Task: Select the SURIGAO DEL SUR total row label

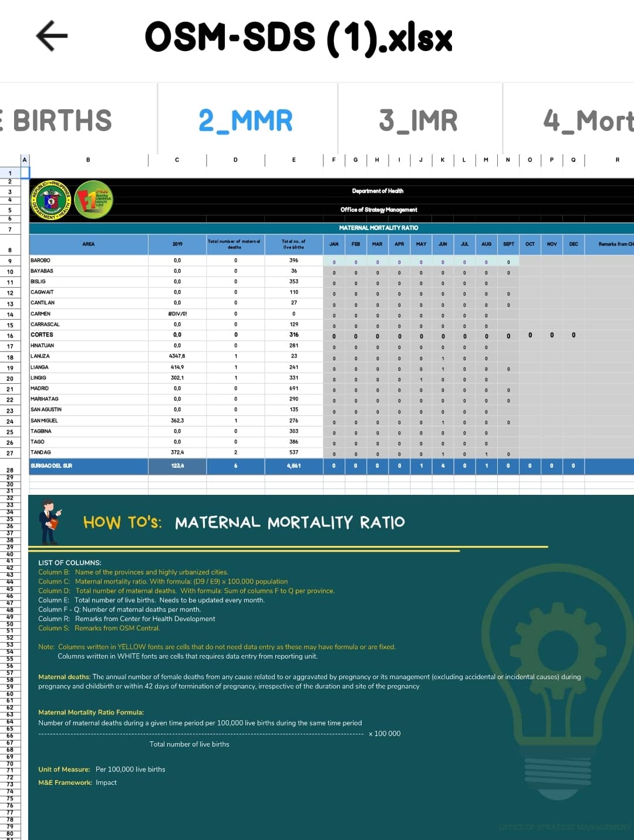Action: (89, 466)
